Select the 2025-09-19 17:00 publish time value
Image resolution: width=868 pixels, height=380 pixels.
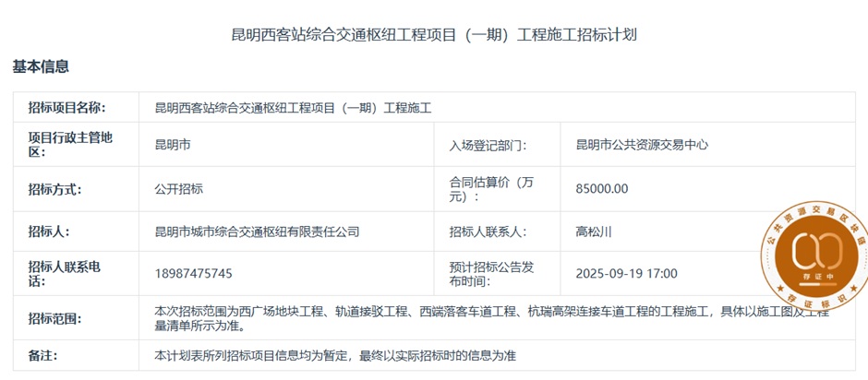point(626,274)
